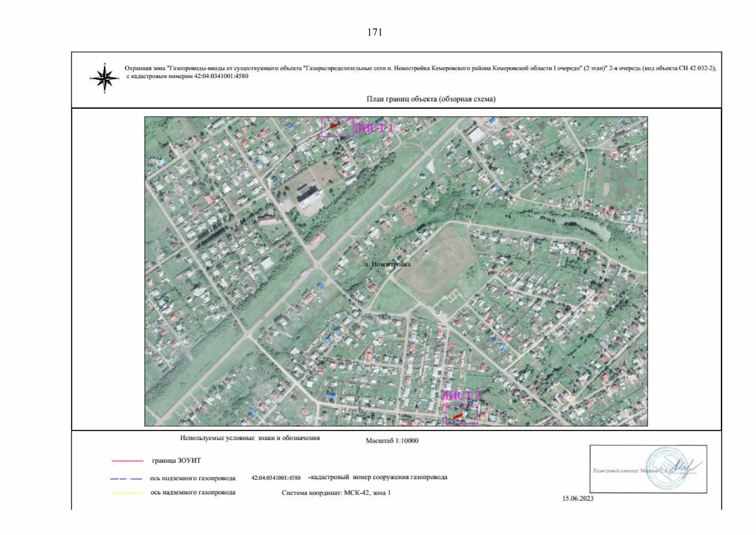Select the legend text 'граница ЗОУИТ'
The height and width of the screenshot is (535, 756).
tap(176, 461)
